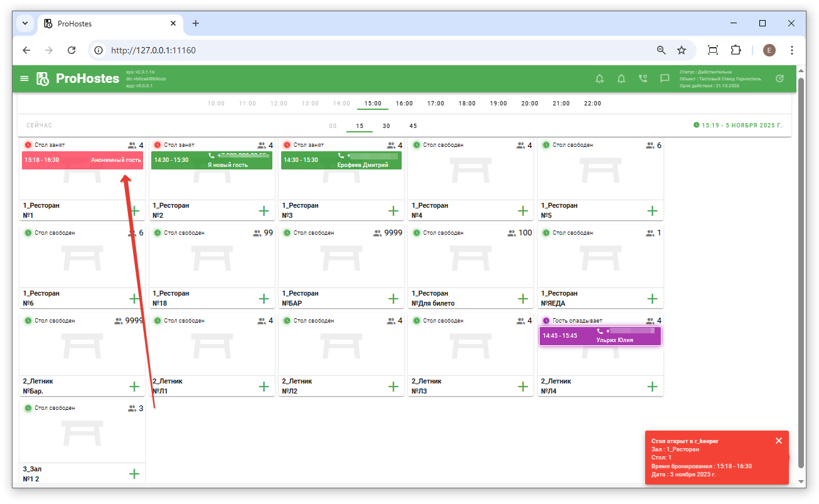
Task: Open the ProHostes hamburger menu
Action: tap(24, 78)
